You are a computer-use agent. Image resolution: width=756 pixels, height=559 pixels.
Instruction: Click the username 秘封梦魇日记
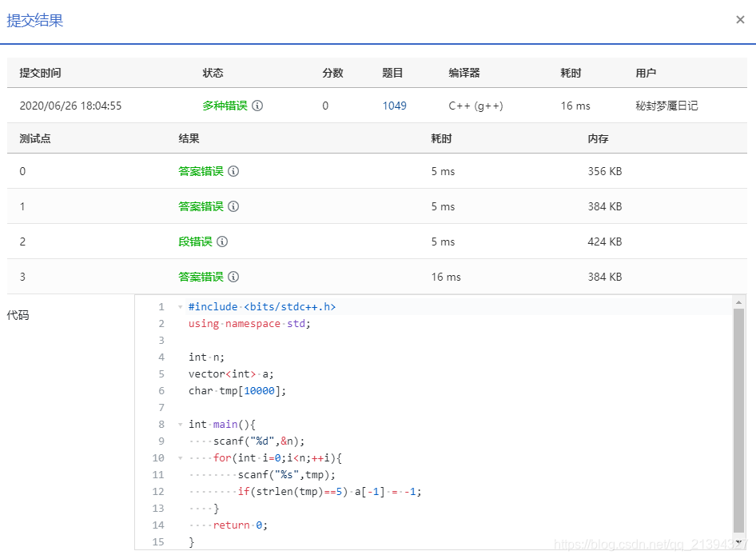pos(666,106)
